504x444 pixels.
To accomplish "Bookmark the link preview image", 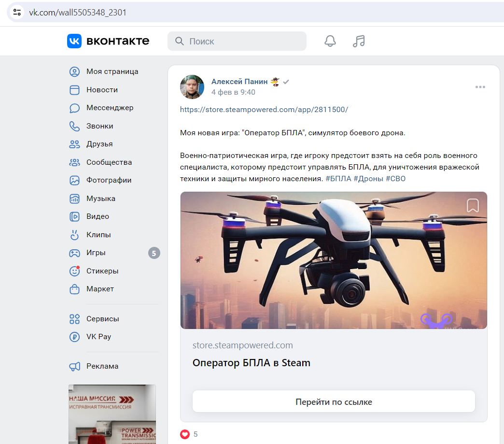I will (x=473, y=205).
